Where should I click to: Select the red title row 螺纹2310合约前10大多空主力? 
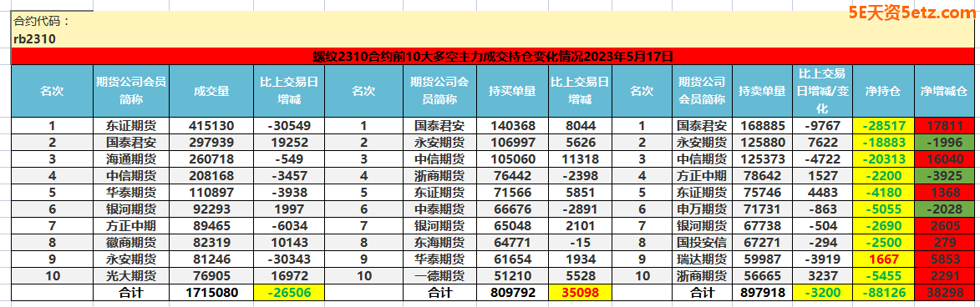492,56
